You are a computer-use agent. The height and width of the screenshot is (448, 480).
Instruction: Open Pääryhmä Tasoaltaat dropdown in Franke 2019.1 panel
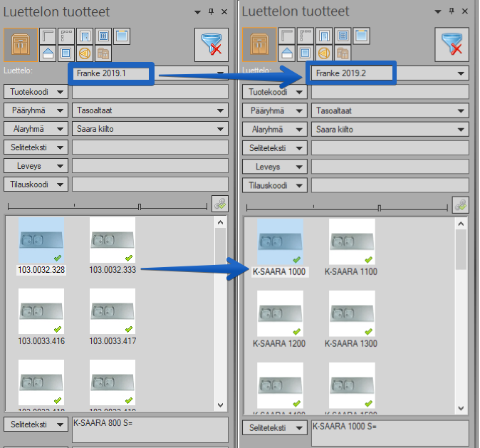[150, 110]
